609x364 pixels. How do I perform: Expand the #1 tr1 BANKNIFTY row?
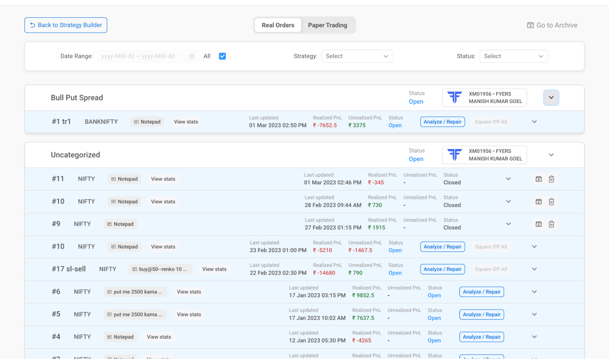click(534, 122)
